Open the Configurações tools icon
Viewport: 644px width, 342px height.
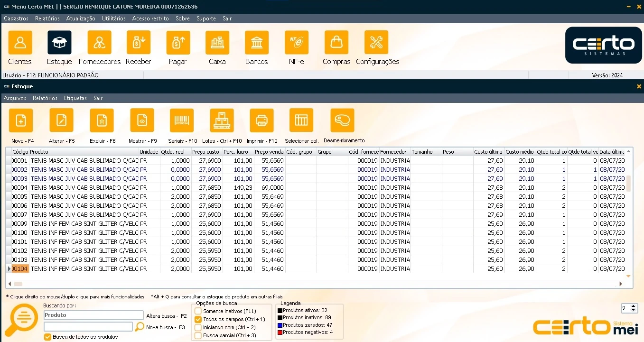click(376, 43)
